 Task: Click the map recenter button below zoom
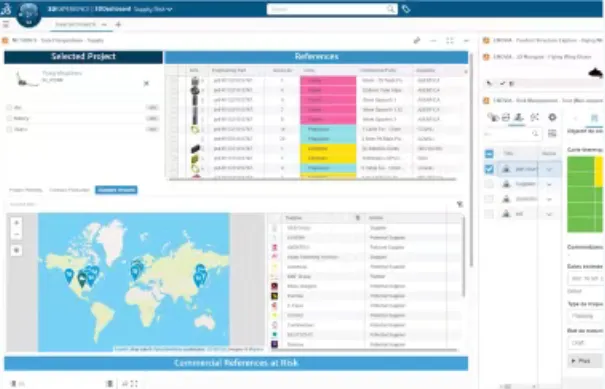[16, 250]
